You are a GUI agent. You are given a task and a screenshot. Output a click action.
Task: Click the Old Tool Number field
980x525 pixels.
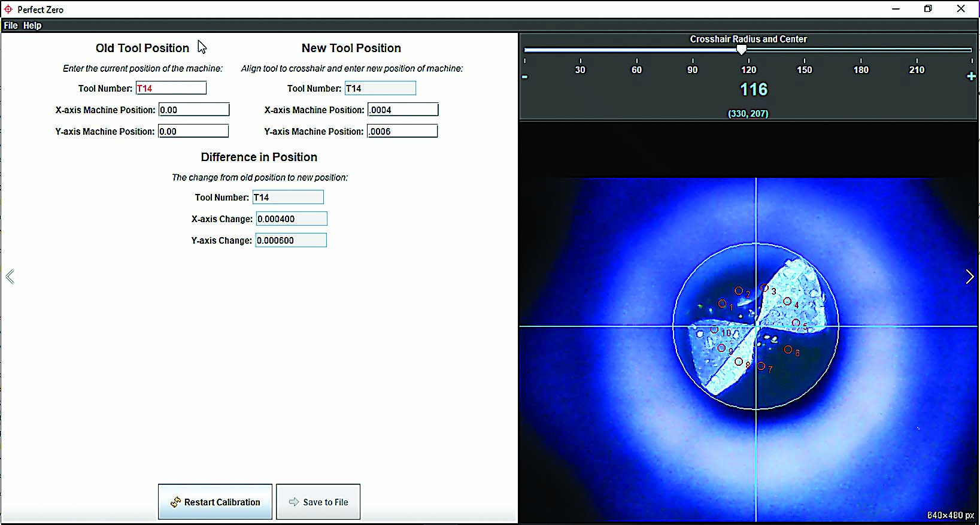(171, 88)
